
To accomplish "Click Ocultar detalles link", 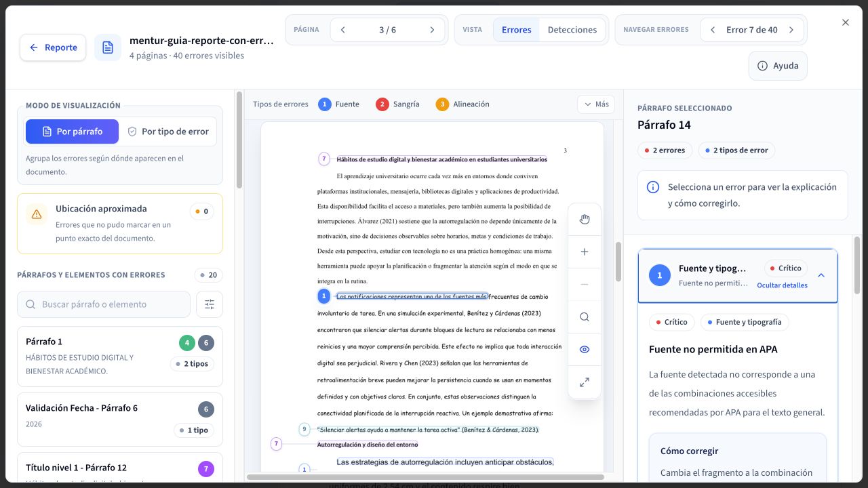I will tap(782, 285).
